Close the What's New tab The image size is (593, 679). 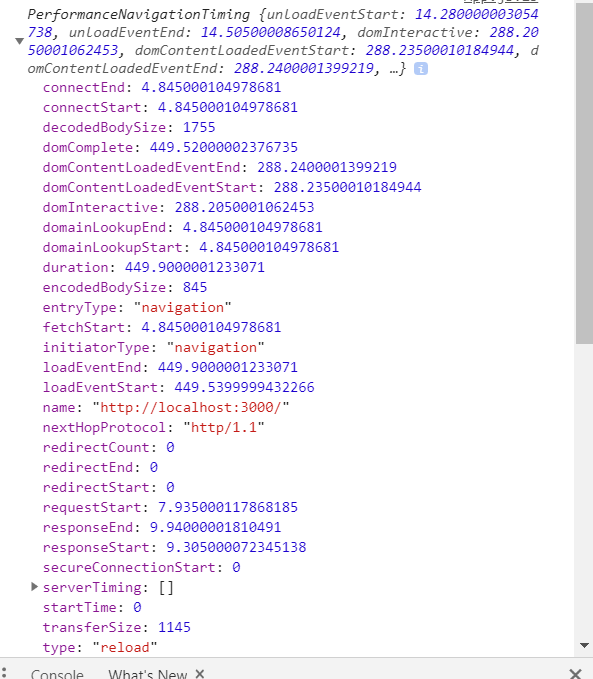tap(199, 674)
